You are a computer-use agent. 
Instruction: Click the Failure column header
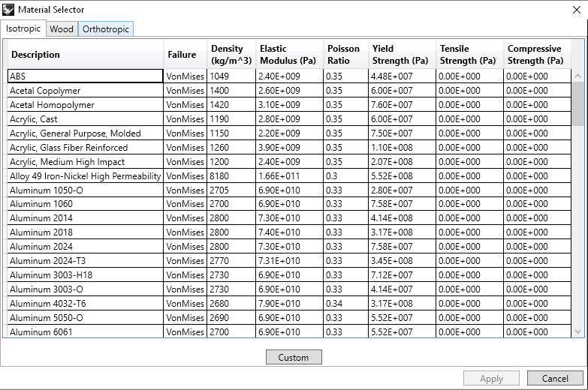coord(185,54)
